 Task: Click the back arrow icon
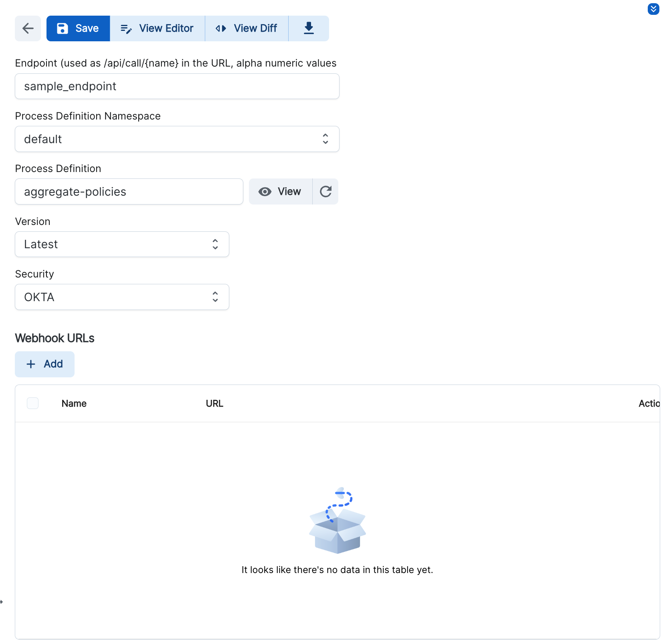pyautogui.click(x=28, y=28)
